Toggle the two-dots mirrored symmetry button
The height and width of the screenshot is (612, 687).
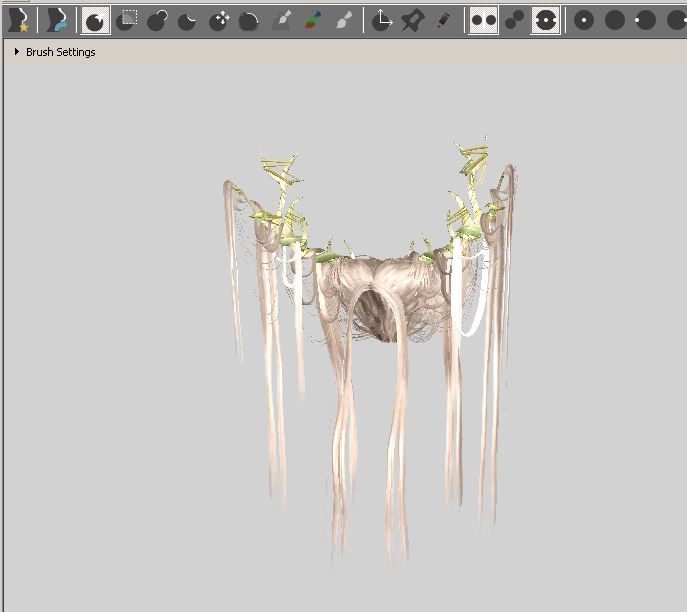[x=484, y=20]
